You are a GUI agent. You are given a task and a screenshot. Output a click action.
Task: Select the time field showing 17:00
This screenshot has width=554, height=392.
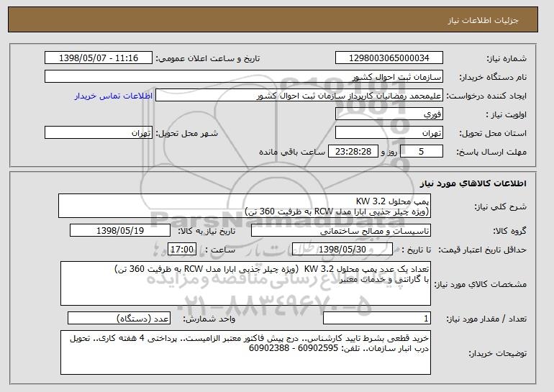point(182,250)
